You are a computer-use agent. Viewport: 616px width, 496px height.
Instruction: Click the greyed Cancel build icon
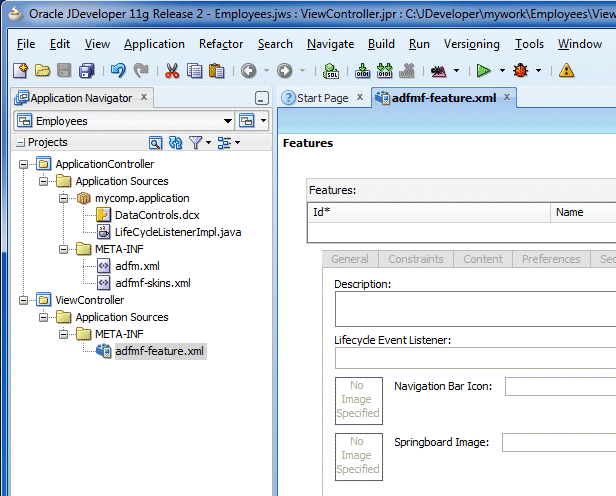[x=407, y=71]
